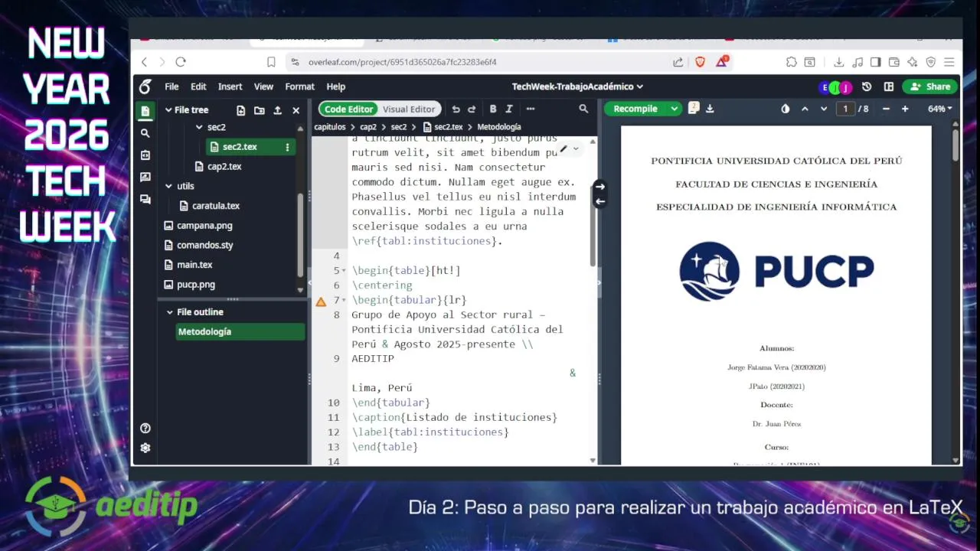
Task: Redo the edit in editor toolbar
Action: coord(472,109)
